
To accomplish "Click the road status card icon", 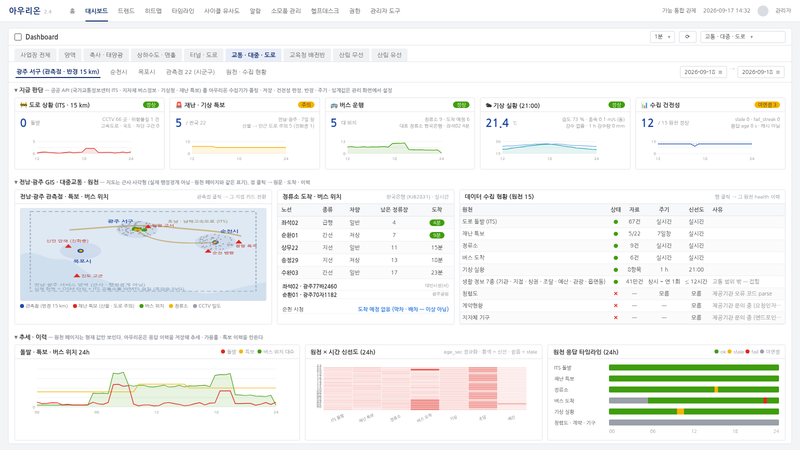I will [23, 105].
